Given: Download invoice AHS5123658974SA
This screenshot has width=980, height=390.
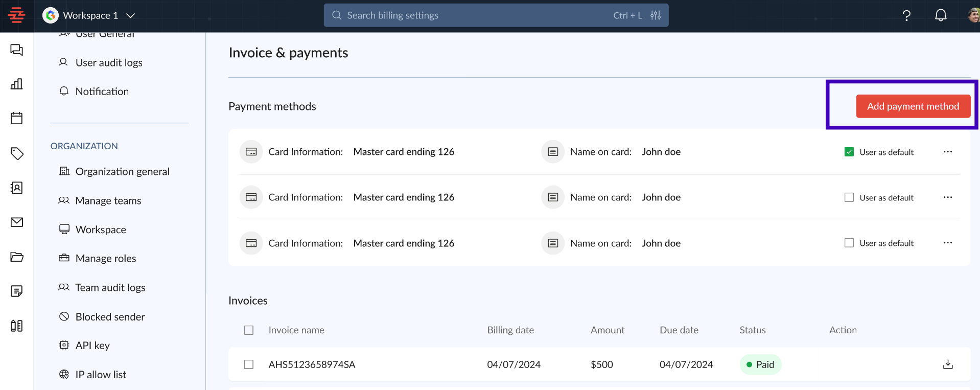Looking at the screenshot, I should 948,364.
